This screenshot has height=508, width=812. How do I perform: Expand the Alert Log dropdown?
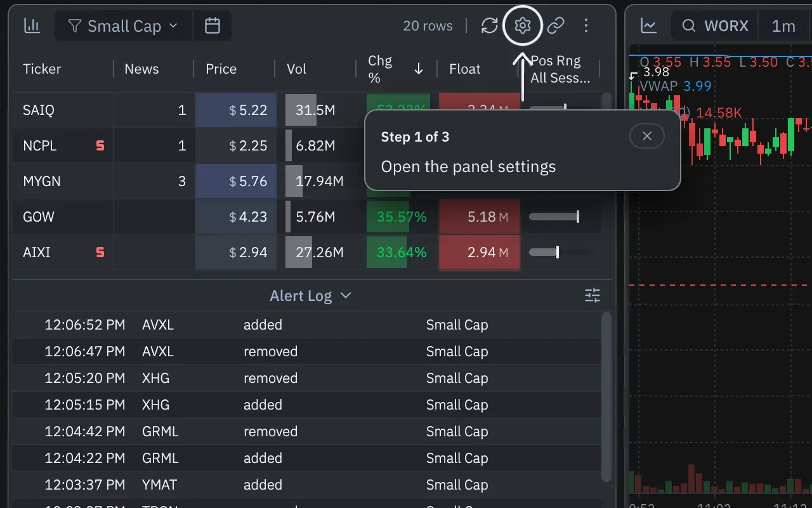(x=310, y=295)
